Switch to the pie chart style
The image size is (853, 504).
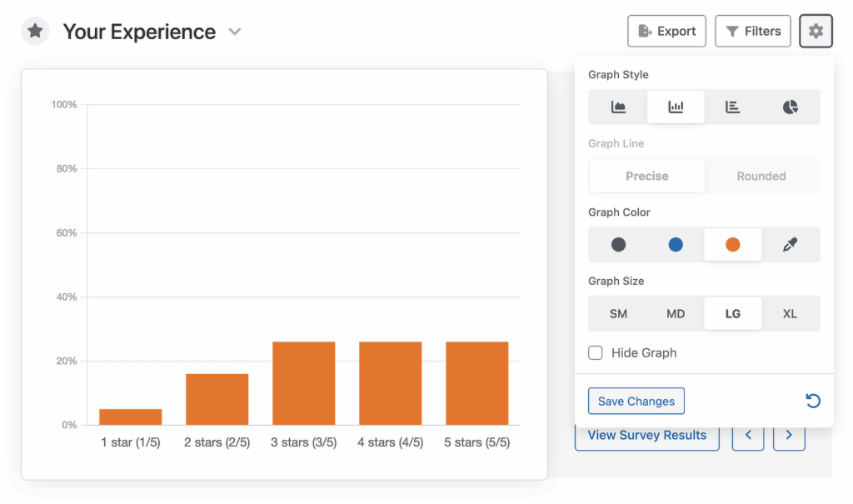point(790,107)
